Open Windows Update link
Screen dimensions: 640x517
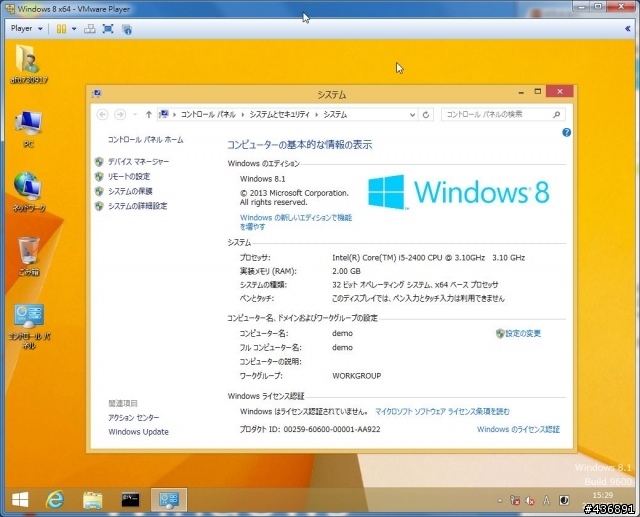(138, 432)
